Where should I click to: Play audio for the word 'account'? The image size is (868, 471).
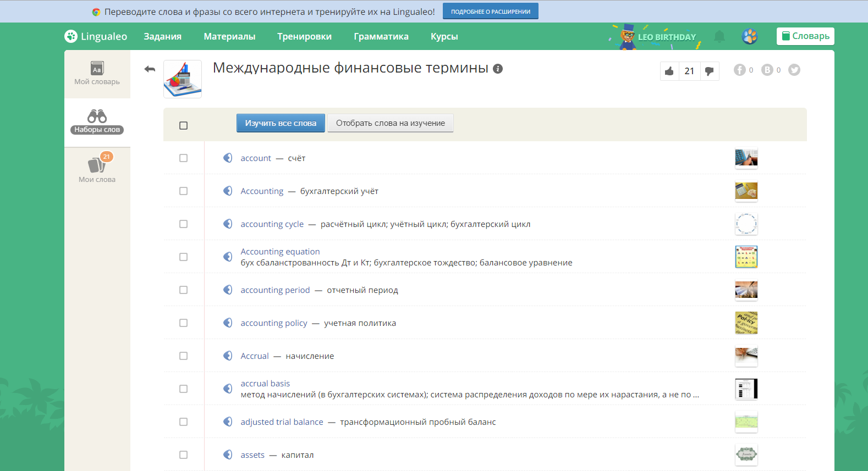click(228, 158)
